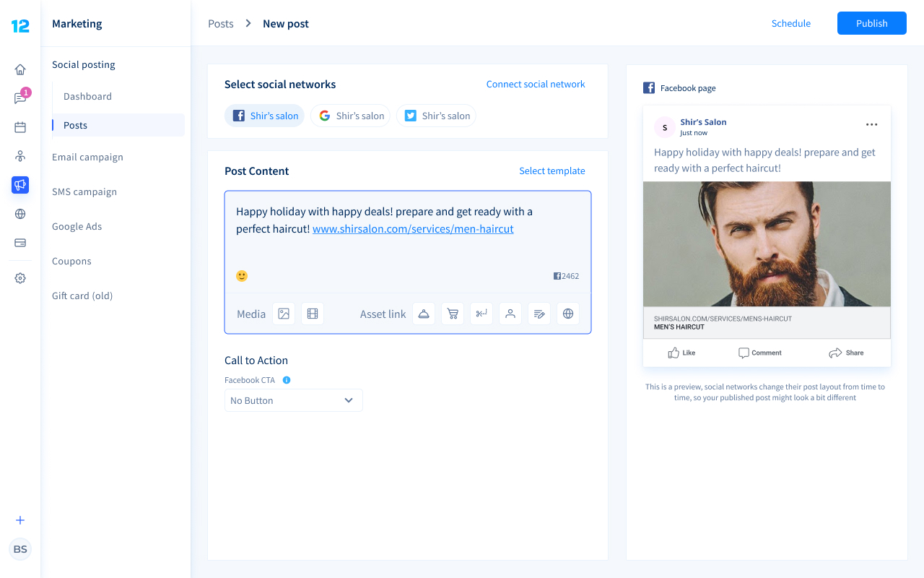This screenshot has width=924, height=578.
Task: Click the Schedule link
Action: click(791, 23)
